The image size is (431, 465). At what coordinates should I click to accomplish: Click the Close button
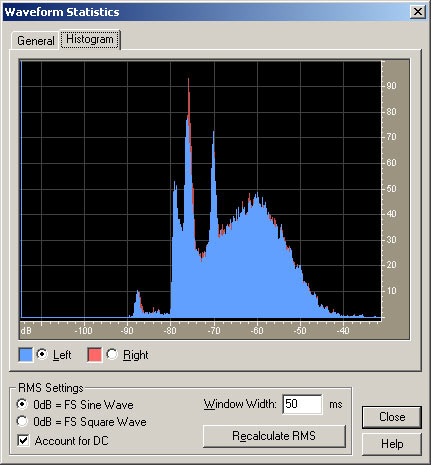point(392,417)
